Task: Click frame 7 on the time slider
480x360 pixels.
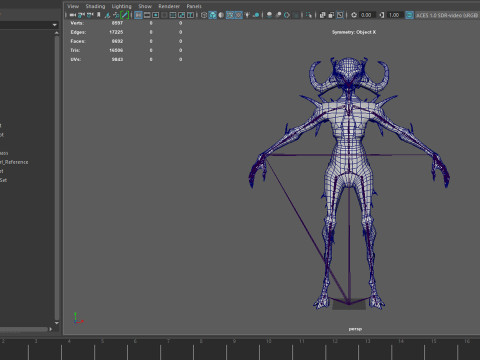Action: click(168, 341)
